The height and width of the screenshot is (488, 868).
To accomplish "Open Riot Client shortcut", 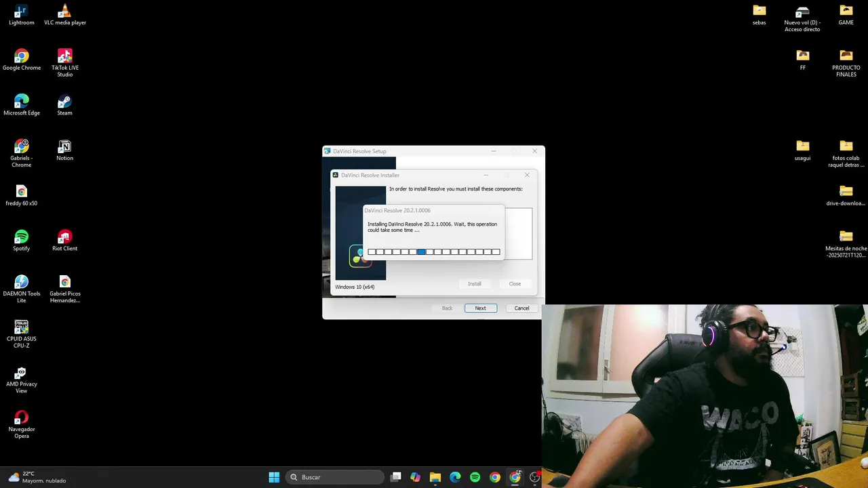I will pyautogui.click(x=64, y=241).
